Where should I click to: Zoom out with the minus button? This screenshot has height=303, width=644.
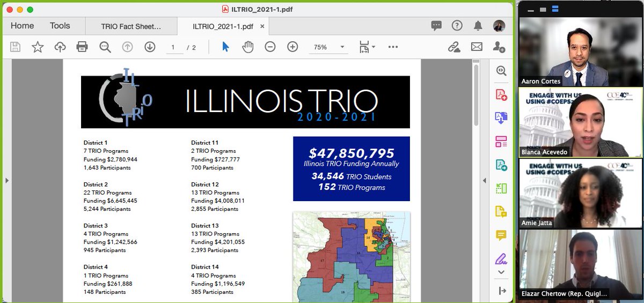270,47
